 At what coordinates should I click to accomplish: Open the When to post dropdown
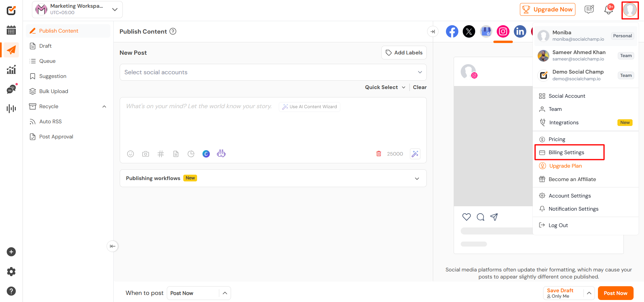(x=198, y=293)
